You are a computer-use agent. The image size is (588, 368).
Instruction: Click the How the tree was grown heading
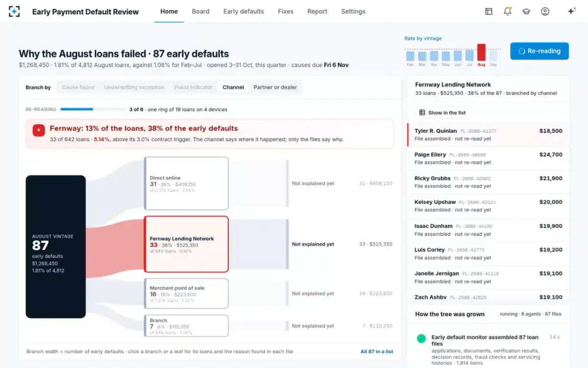pos(450,314)
